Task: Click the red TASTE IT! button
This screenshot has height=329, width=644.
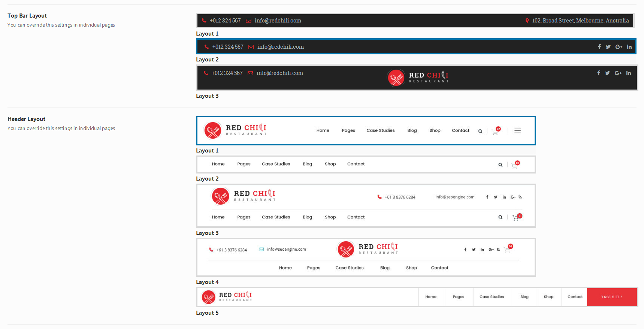Action: pyautogui.click(x=611, y=297)
